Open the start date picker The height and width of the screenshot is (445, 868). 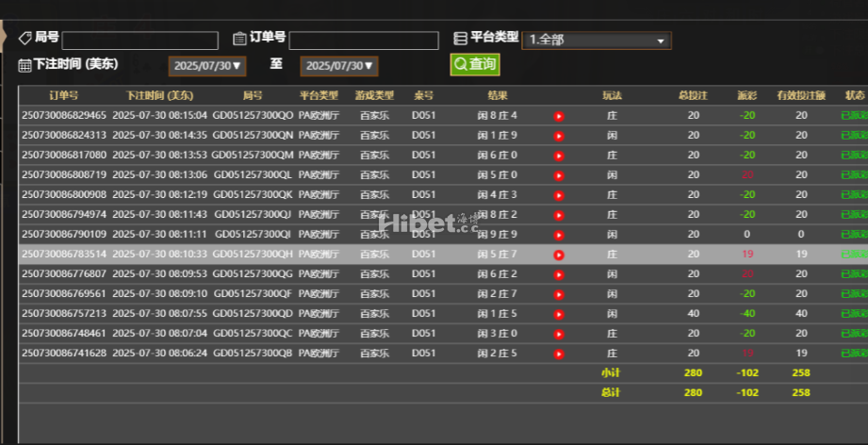[206, 66]
